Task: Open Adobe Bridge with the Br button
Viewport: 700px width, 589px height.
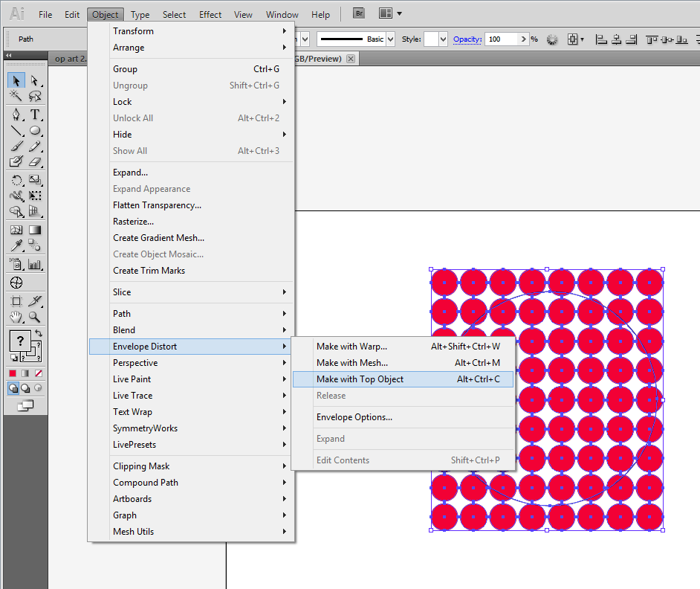Action: coord(359,13)
